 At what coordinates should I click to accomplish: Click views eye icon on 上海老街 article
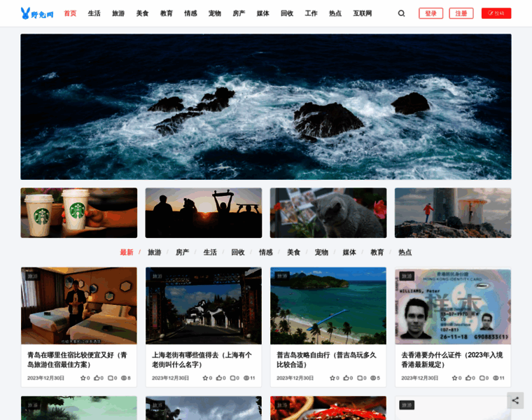246,378
